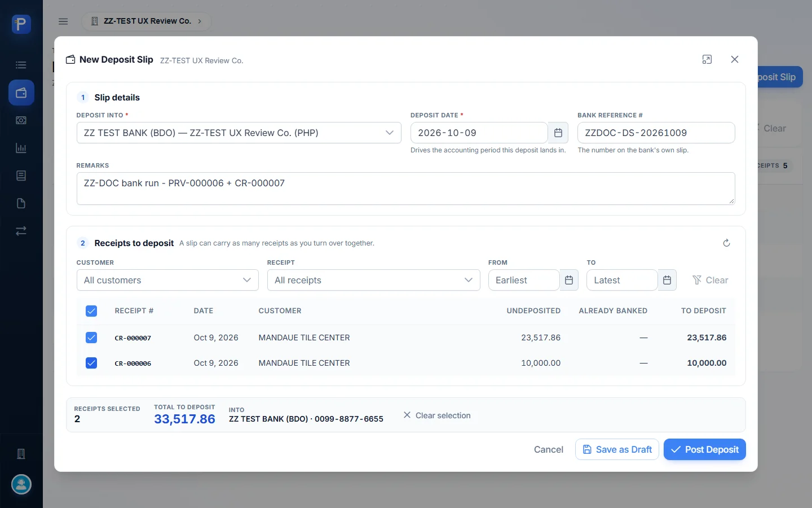The image size is (812, 508).
Task: Open the list view sidebar icon
Action: pyautogui.click(x=21, y=65)
